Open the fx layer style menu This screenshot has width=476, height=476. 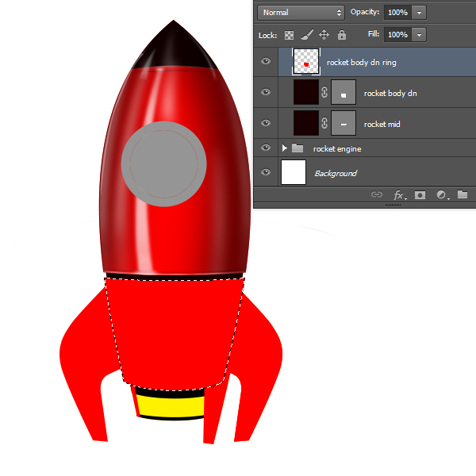(x=399, y=194)
